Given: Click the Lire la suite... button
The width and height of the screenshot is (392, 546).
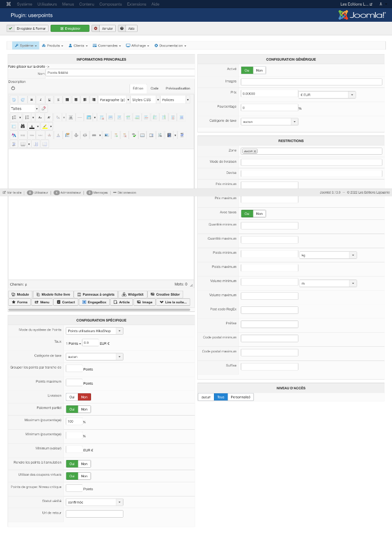Looking at the screenshot, I should point(173,302).
